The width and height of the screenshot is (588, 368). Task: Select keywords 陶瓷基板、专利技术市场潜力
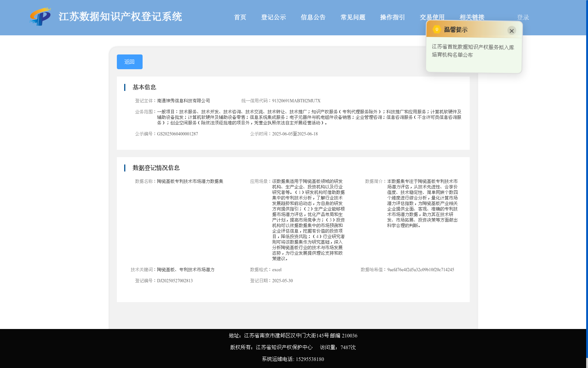coord(186,270)
